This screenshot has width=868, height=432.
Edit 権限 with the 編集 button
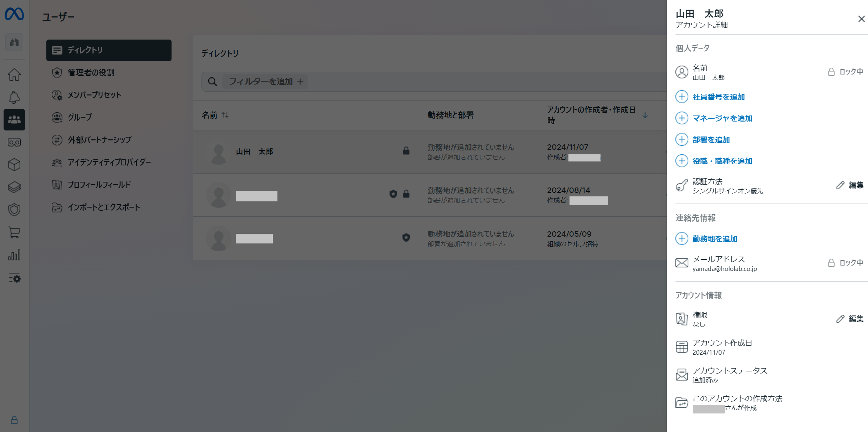pos(850,319)
